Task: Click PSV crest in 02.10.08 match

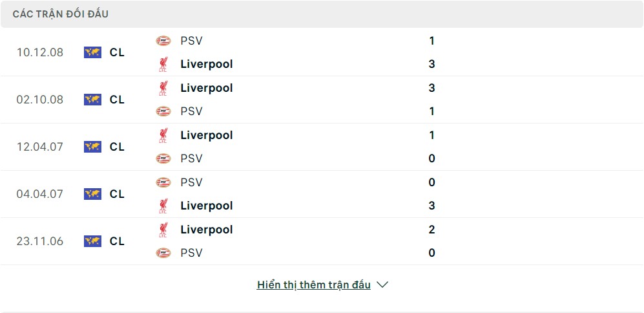Action: pyautogui.click(x=163, y=111)
